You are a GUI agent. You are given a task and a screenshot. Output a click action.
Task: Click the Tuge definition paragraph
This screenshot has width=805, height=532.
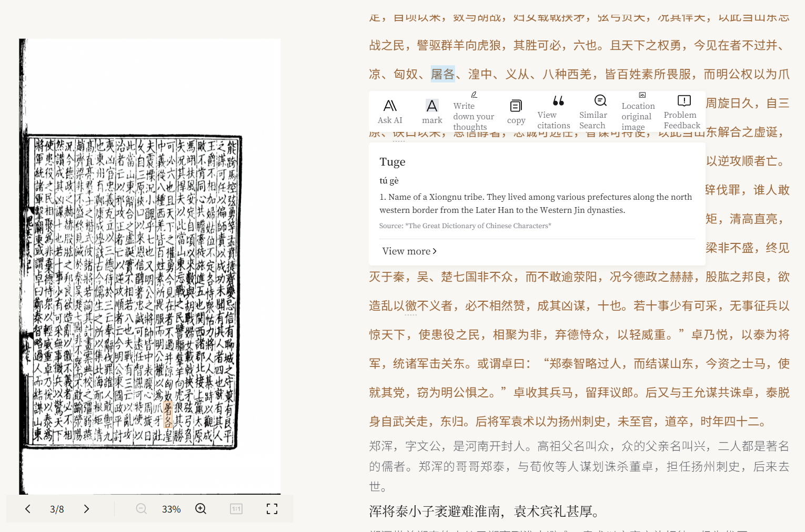pos(536,203)
